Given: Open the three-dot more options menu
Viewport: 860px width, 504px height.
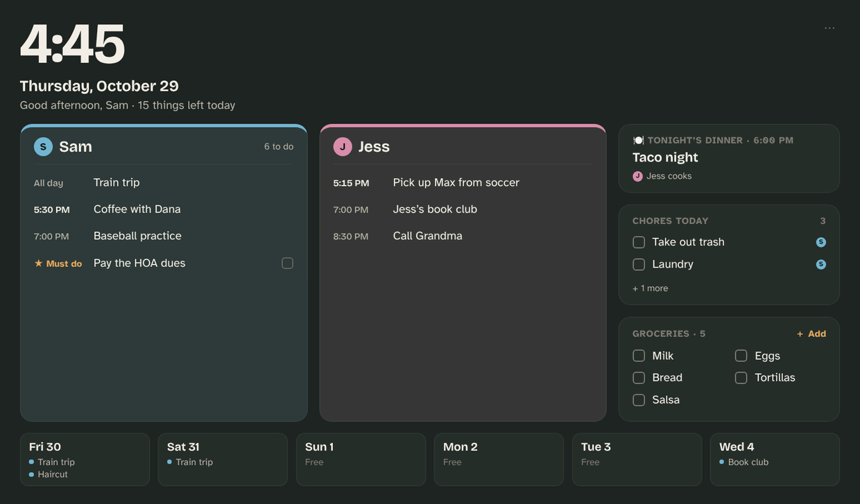Looking at the screenshot, I should point(829,28).
